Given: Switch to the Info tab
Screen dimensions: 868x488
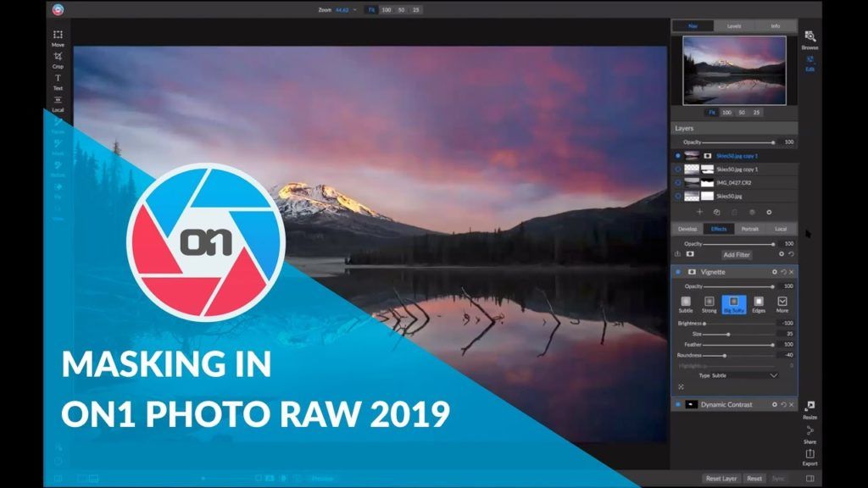Looking at the screenshot, I should (776, 26).
